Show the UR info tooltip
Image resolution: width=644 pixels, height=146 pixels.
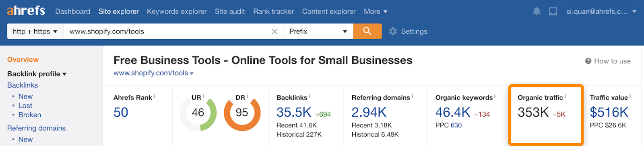pyautogui.click(x=203, y=96)
